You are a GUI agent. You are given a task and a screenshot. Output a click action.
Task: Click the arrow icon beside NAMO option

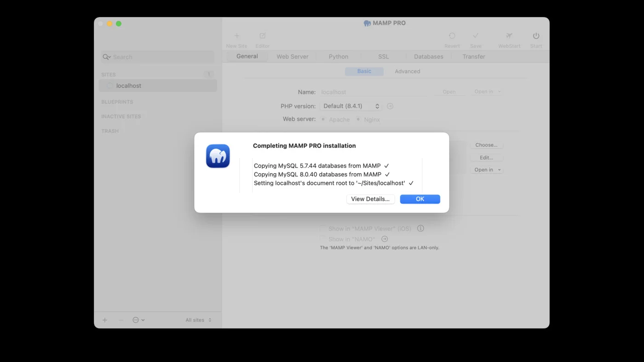point(385,239)
